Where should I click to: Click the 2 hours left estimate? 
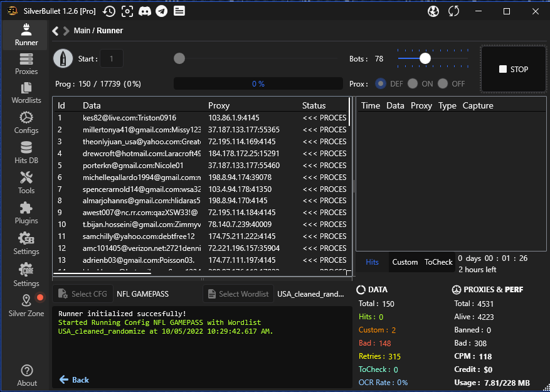[477, 270]
